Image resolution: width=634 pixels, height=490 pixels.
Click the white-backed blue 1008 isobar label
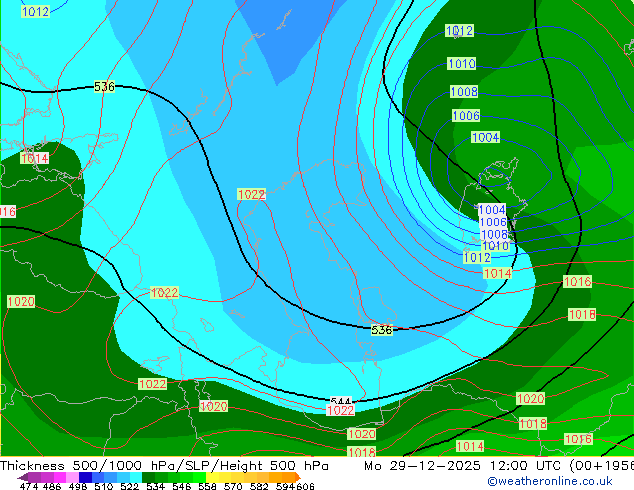pyautogui.click(x=495, y=234)
